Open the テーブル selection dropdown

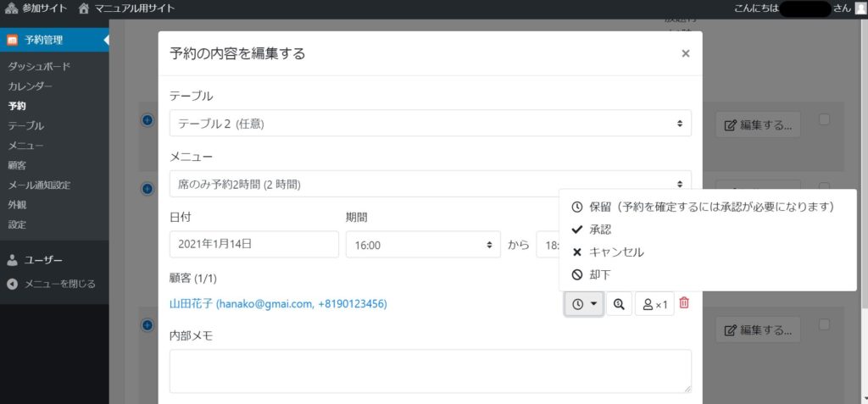(430, 124)
